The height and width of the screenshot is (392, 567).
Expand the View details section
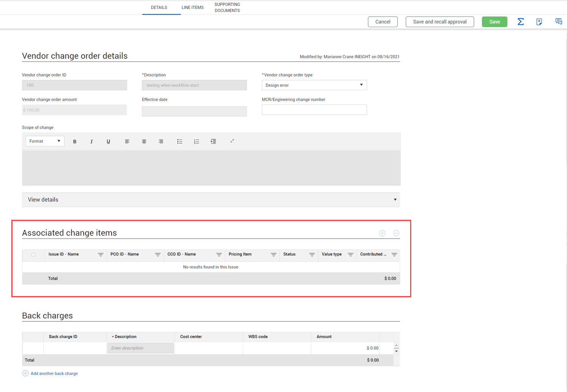tap(211, 200)
